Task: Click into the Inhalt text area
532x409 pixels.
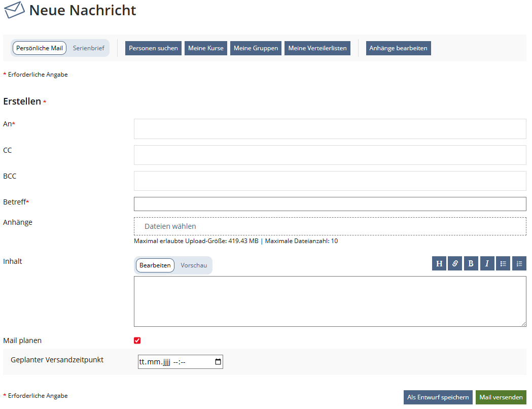Action: [x=330, y=301]
